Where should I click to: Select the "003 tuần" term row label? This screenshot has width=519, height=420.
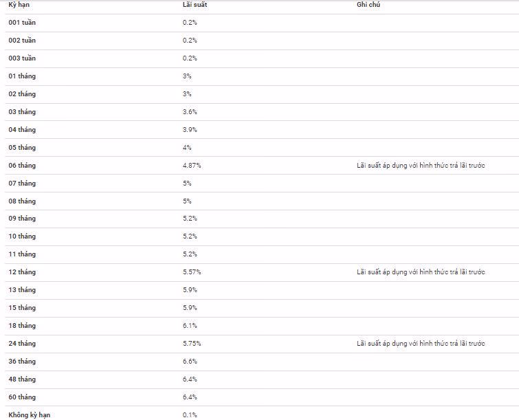(22, 58)
